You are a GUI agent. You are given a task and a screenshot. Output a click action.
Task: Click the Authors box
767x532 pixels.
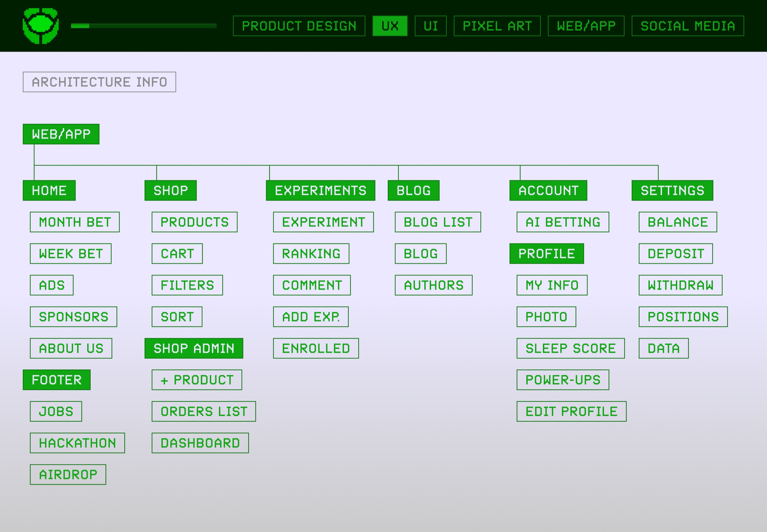click(x=434, y=285)
